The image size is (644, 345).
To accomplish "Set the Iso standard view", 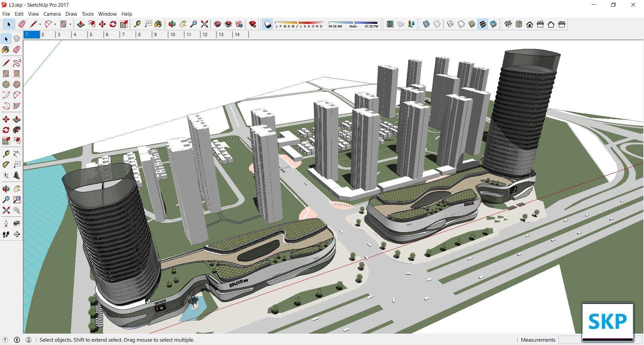I will point(508,24).
